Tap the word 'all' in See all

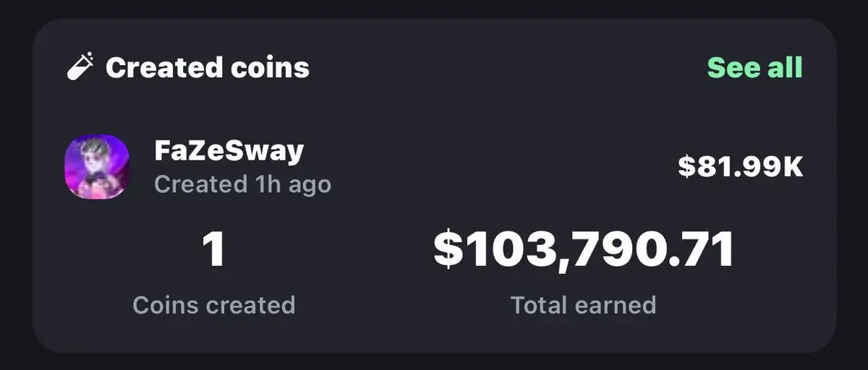(784, 67)
